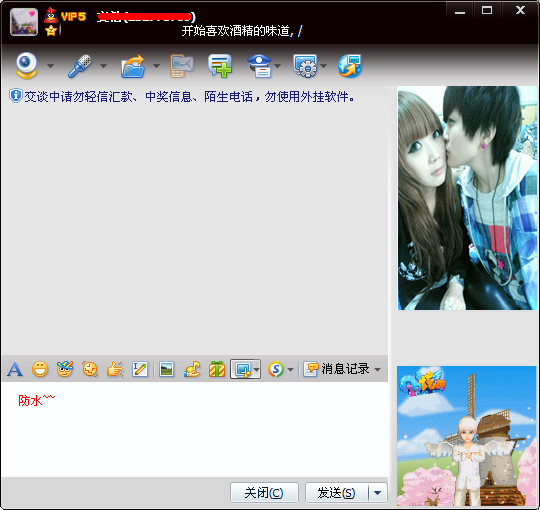This screenshot has width=540, height=510.
Task: Open the font settings letter A icon
Action: pyautogui.click(x=15, y=370)
